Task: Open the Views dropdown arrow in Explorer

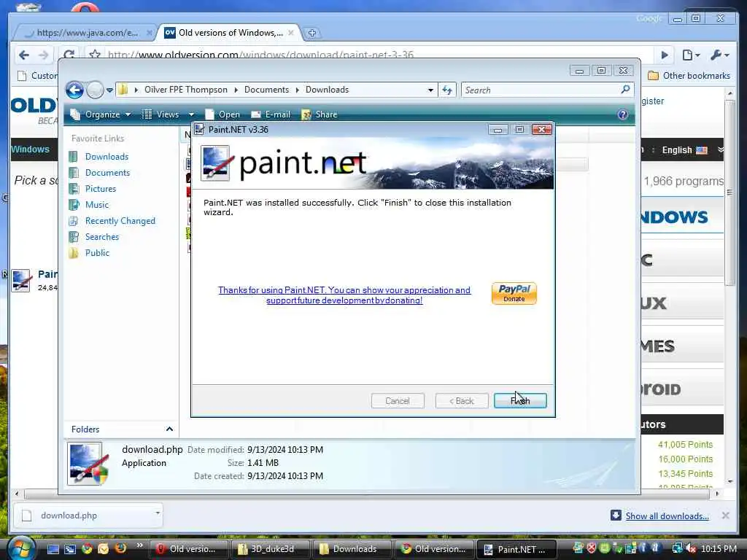Action: [191, 114]
